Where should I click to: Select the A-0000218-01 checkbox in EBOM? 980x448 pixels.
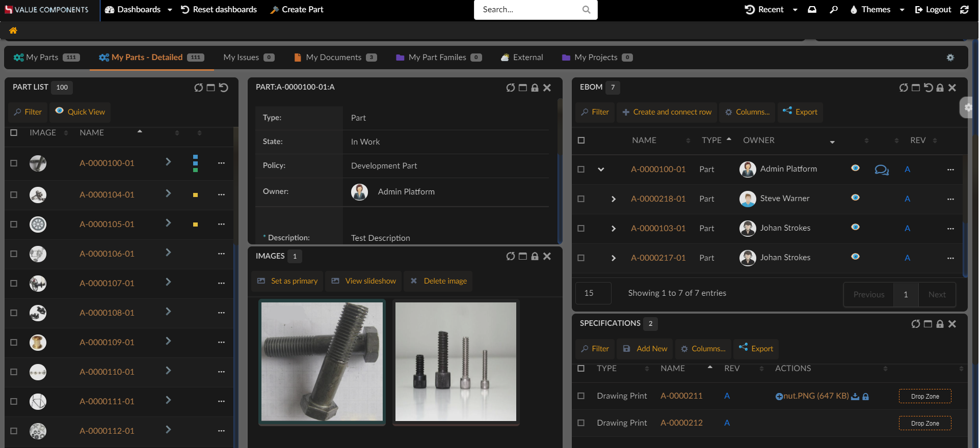[581, 199]
